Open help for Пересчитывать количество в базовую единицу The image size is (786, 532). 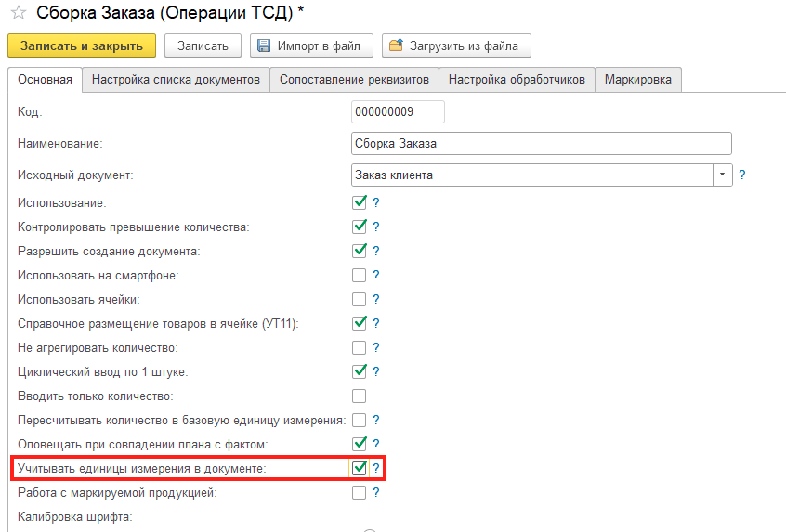tap(376, 420)
